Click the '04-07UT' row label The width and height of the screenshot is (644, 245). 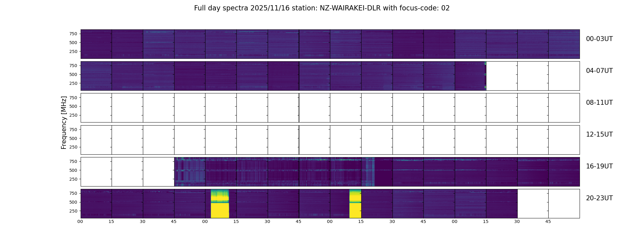[599, 71]
